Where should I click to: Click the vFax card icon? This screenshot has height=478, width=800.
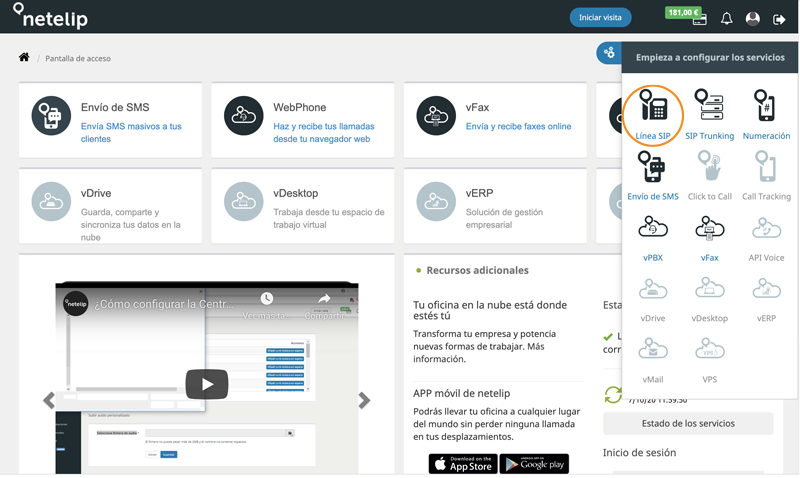[436, 116]
